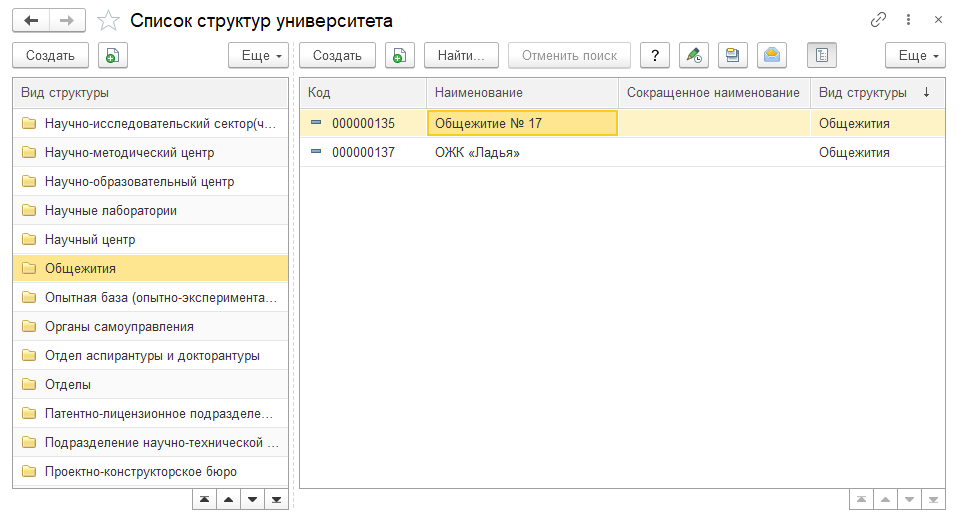
Task: Select Научный центр folder
Action: point(151,239)
